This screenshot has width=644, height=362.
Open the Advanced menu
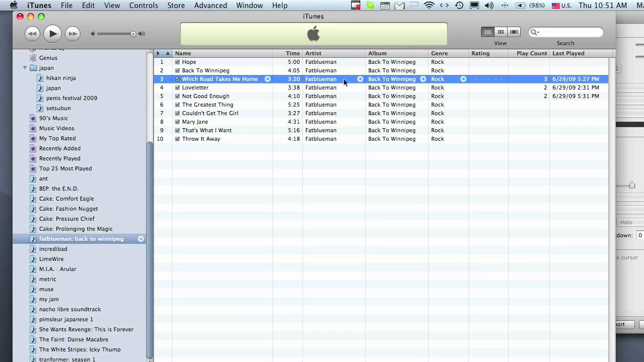[x=210, y=6]
